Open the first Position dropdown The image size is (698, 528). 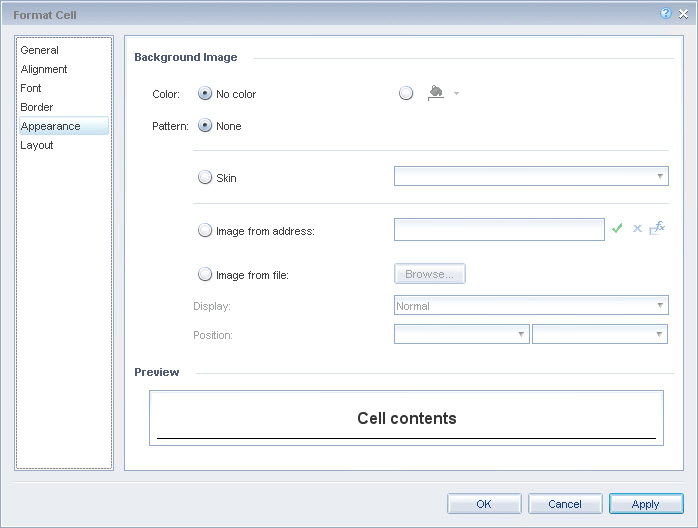[462, 334]
